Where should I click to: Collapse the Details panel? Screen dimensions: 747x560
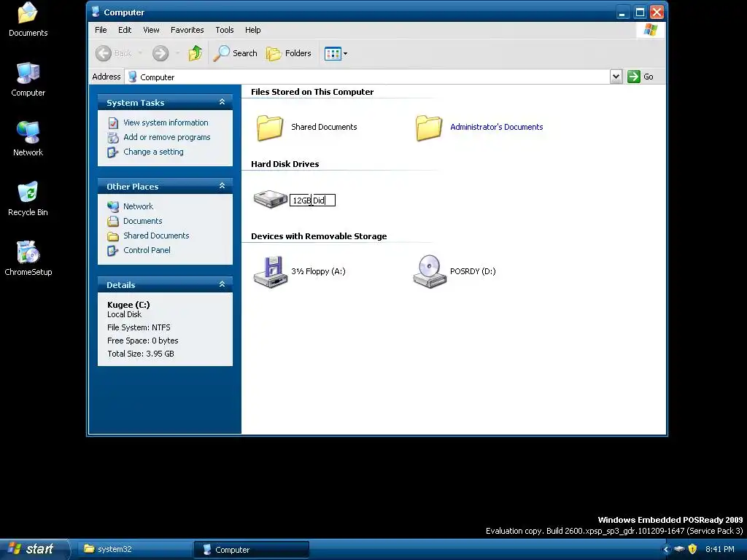[222, 284]
